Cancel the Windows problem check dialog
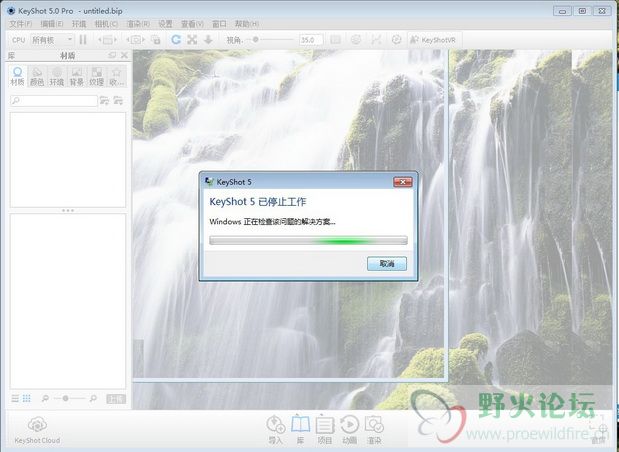This screenshot has height=452, width=619. coord(386,264)
